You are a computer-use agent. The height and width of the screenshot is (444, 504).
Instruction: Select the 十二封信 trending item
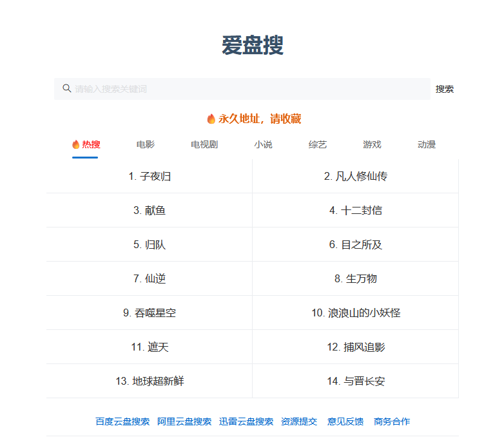[356, 210]
